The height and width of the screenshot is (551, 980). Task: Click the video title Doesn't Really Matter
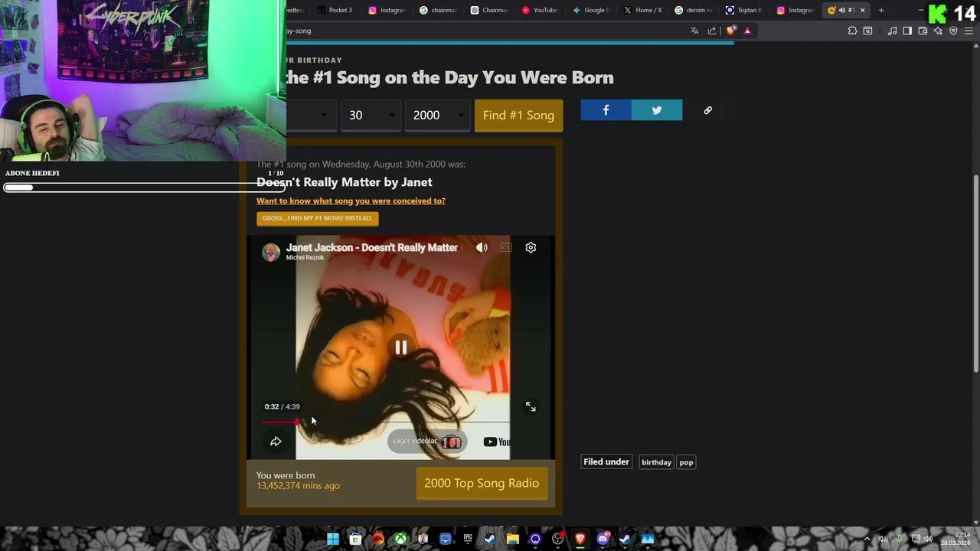pyautogui.click(x=372, y=247)
